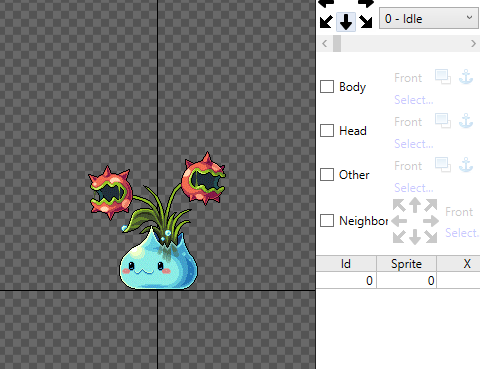Click Select... link under Other
The height and width of the screenshot is (369, 480).
(x=414, y=188)
